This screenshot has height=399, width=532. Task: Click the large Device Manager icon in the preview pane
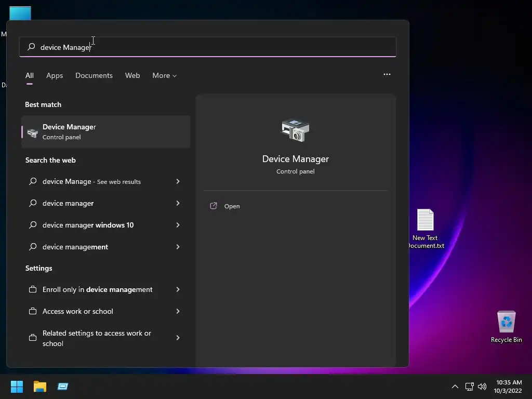pos(296,130)
